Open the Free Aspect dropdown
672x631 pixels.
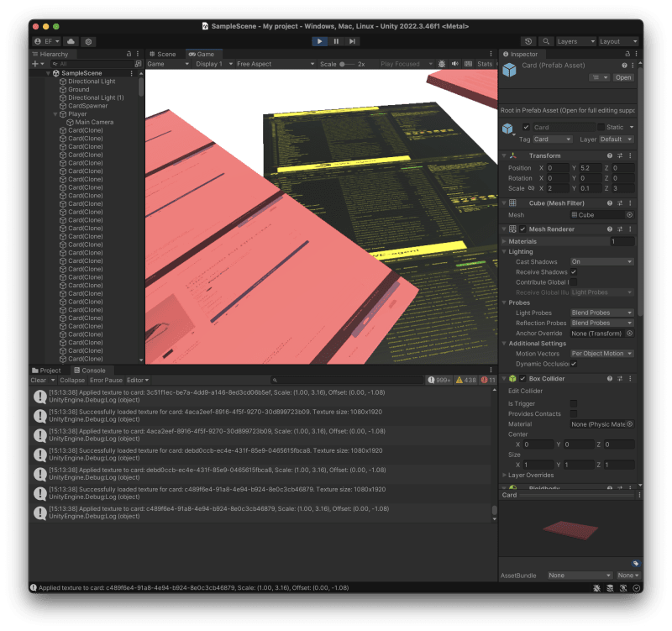coord(276,64)
